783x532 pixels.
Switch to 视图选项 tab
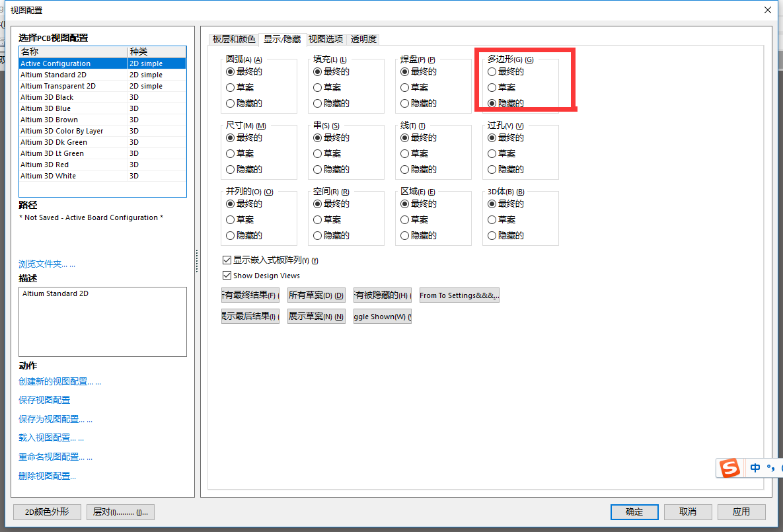coord(326,39)
